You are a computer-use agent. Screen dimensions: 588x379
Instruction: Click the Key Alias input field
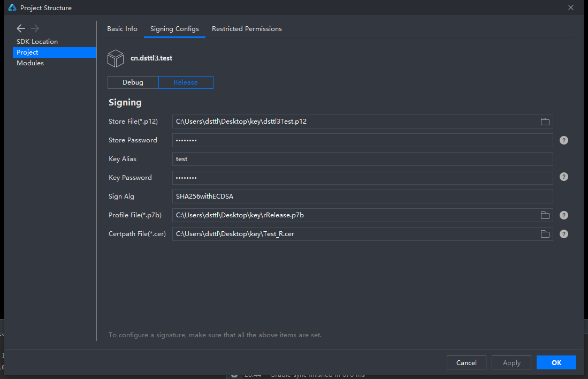click(x=362, y=159)
